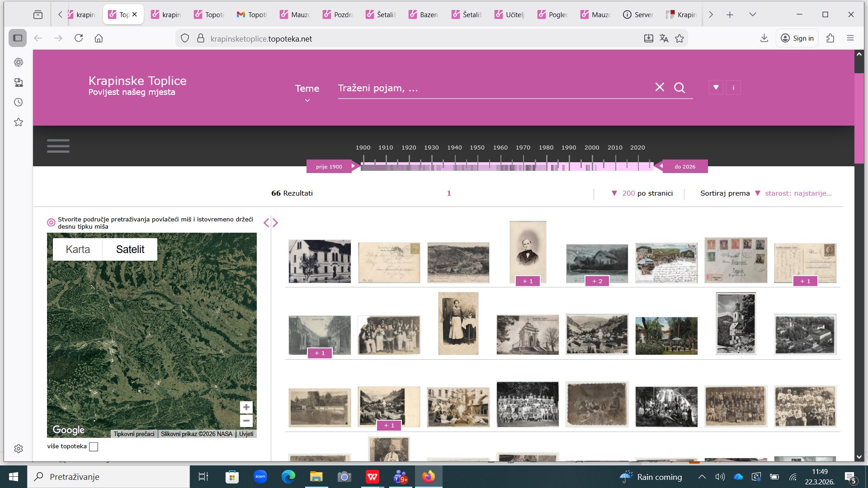Image resolution: width=868 pixels, height=488 pixels.
Task: Switch the map to Satelit view
Action: pos(130,249)
